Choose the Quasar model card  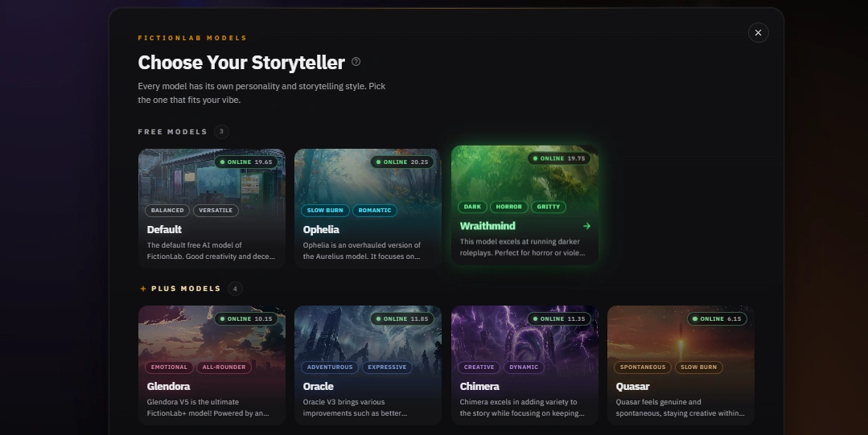click(x=681, y=365)
